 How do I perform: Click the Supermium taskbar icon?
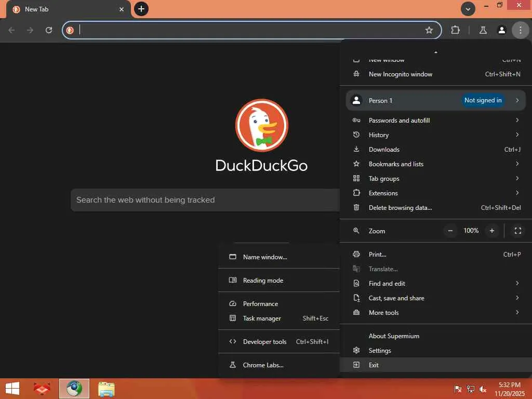[74, 389]
